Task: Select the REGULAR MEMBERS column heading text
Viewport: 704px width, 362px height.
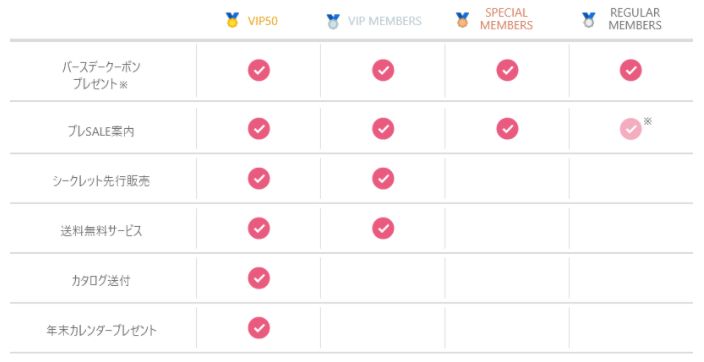Action: (635, 19)
